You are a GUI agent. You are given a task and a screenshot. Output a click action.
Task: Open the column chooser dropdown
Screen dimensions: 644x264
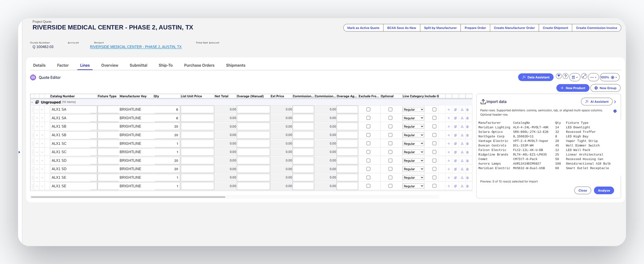[x=575, y=77]
